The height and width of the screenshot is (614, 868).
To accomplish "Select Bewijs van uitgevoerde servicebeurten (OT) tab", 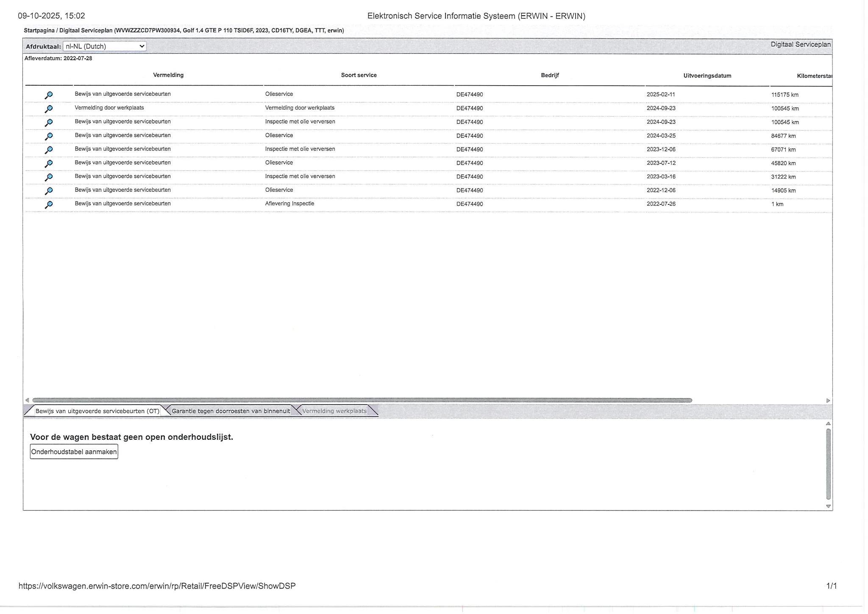I will coord(97,411).
